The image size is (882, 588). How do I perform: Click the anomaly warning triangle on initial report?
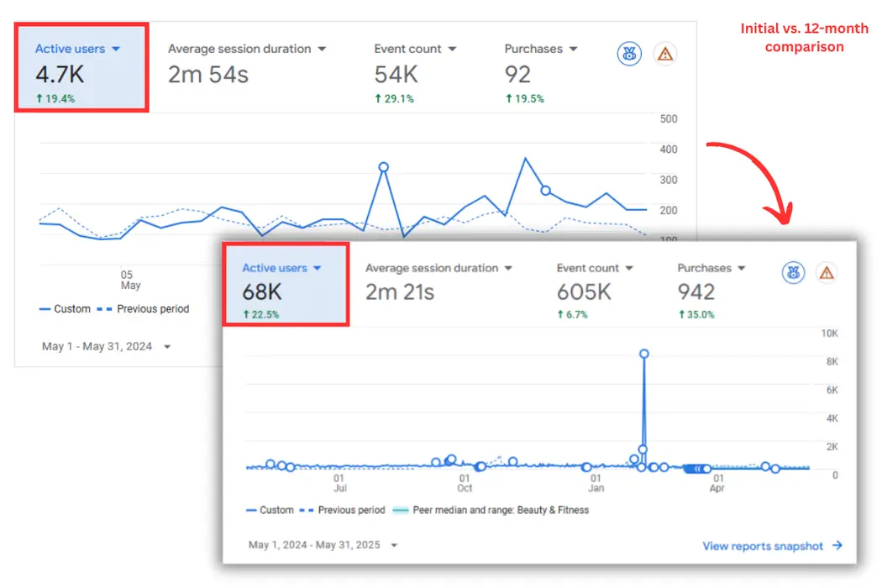665,54
